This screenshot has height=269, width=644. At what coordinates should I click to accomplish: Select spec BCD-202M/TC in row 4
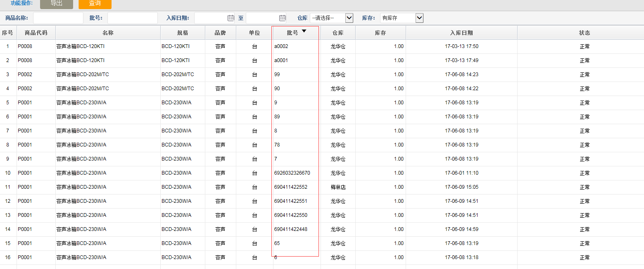click(x=178, y=89)
